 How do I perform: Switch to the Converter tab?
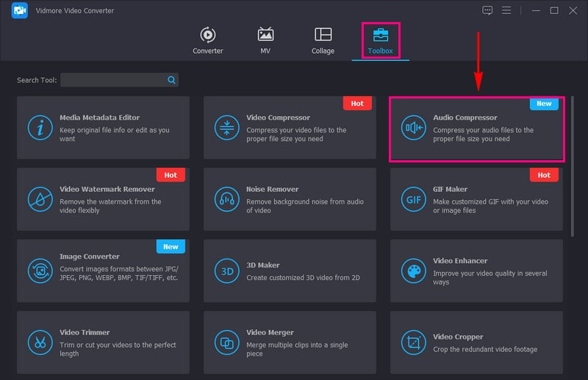pyautogui.click(x=208, y=40)
